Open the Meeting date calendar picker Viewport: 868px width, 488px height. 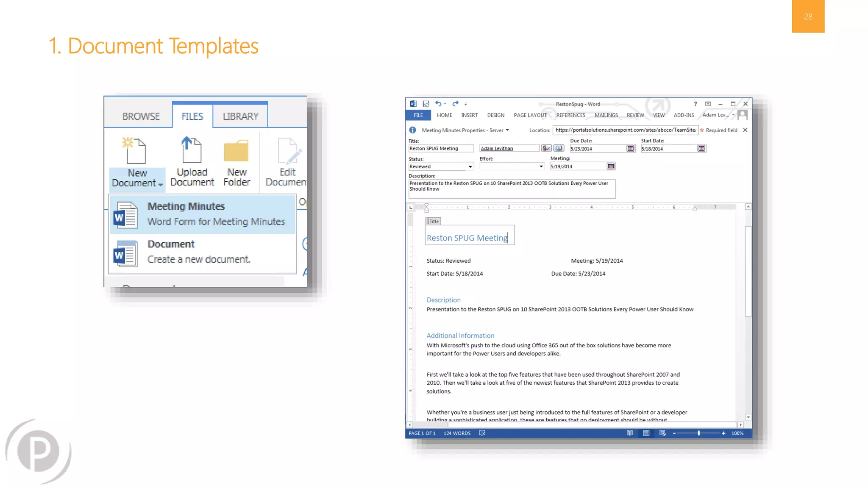(x=611, y=166)
